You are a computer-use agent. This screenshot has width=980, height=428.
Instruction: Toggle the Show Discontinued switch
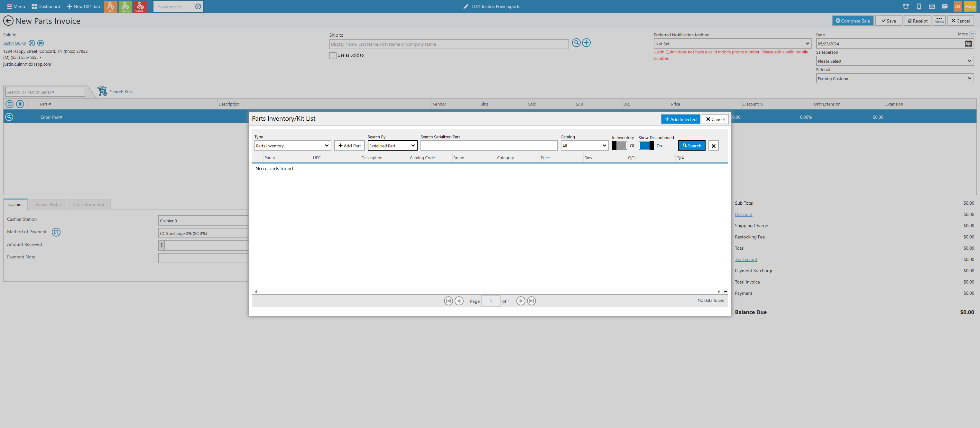point(646,146)
